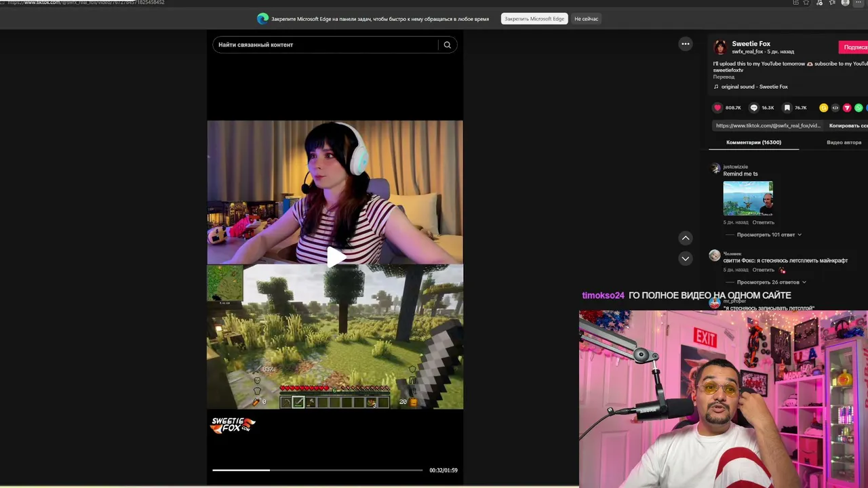This screenshot has width=868, height=488.
Task: Click the 76.7K saves count
Action: (801, 108)
